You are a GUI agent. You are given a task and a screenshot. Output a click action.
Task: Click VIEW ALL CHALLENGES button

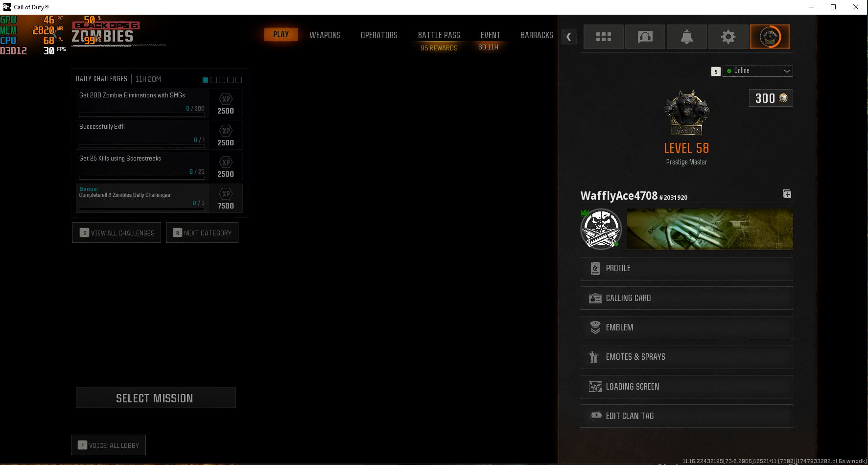click(x=117, y=233)
